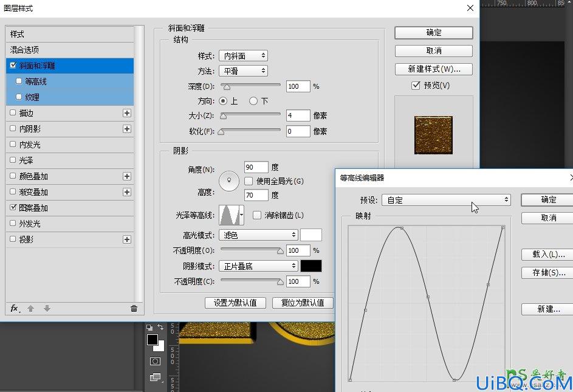Toggle Quick Mask mode icon

155,361
